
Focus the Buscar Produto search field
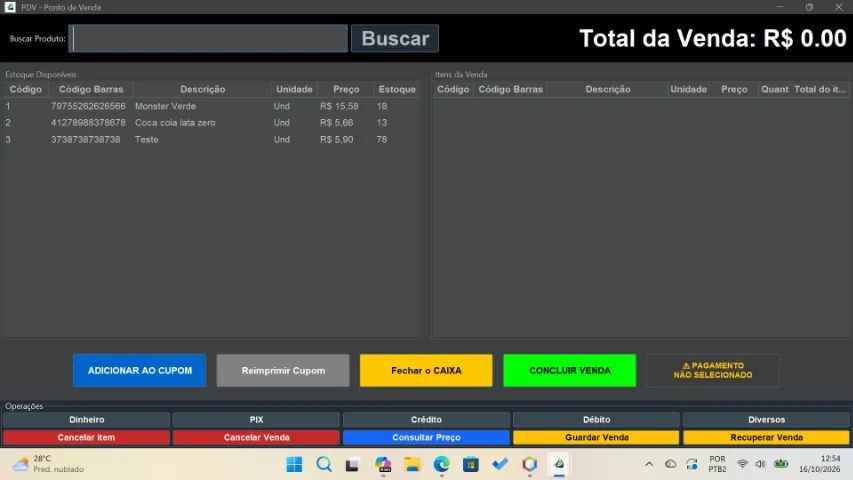[209, 39]
